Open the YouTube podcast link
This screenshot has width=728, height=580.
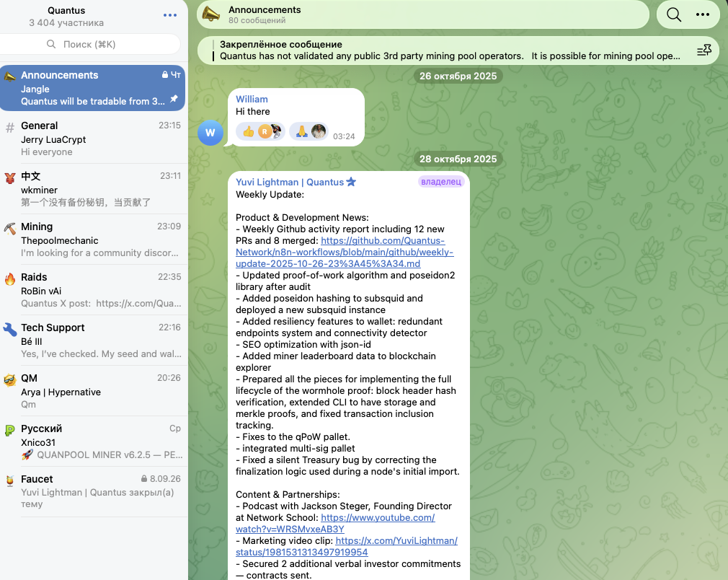[x=335, y=523]
